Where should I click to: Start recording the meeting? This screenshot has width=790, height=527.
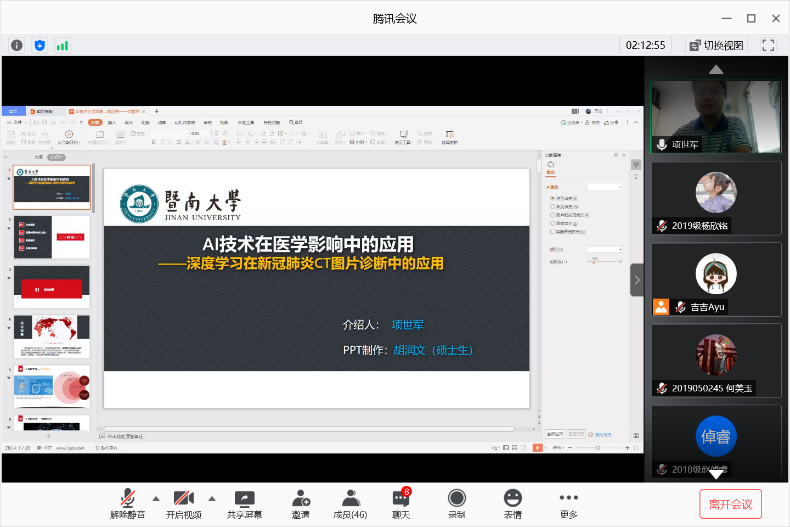tap(456, 503)
